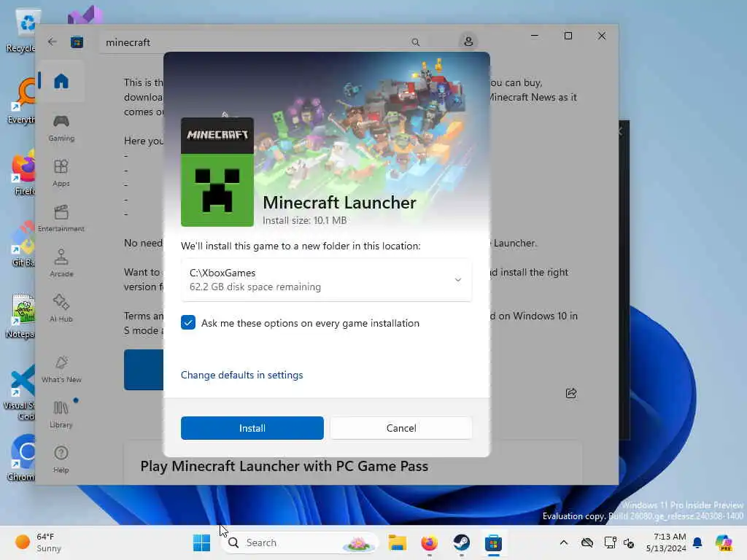Click the cloud sync tray icon
This screenshot has width=747, height=560.
tap(587, 542)
